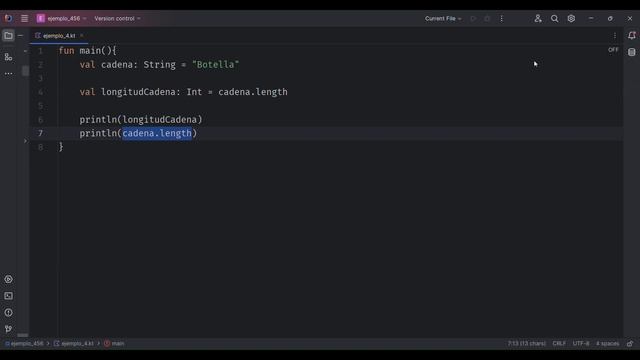Debug the current file
640x360 pixels.
pos(487,18)
